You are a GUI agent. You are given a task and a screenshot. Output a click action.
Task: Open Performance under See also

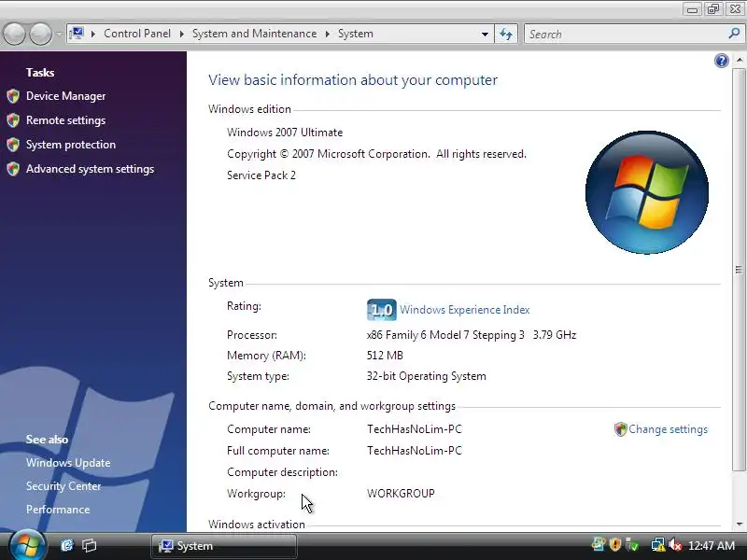pyautogui.click(x=58, y=510)
